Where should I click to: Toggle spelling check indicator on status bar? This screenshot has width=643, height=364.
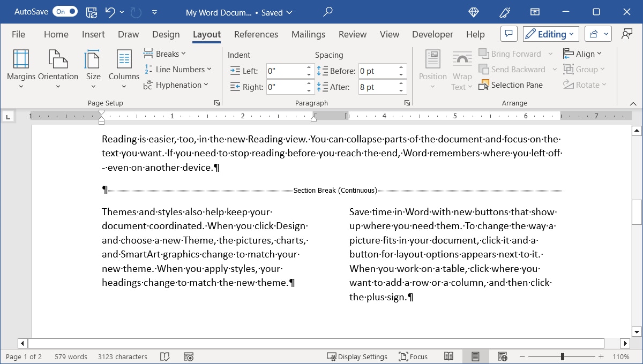click(x=166, y=357)
